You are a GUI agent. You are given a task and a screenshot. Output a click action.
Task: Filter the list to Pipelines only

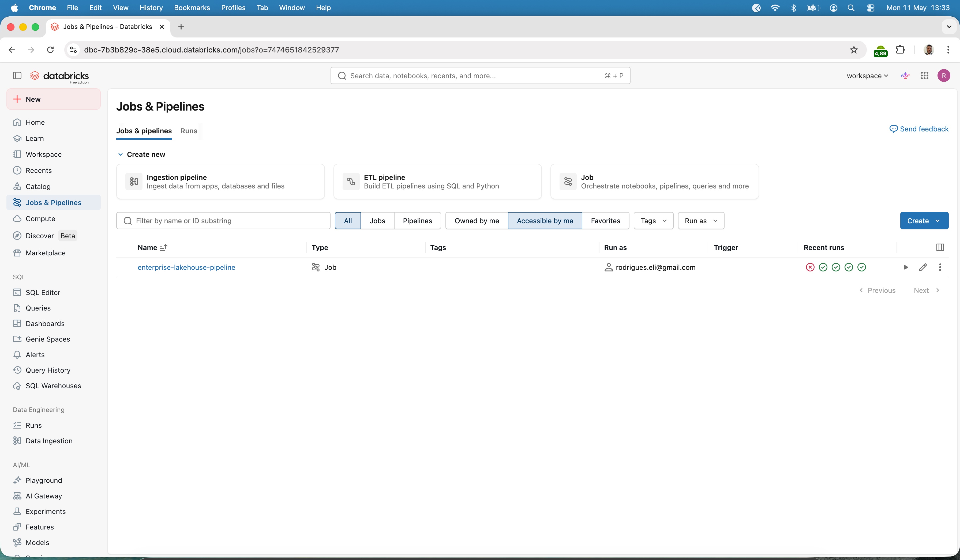pos(417,221)
